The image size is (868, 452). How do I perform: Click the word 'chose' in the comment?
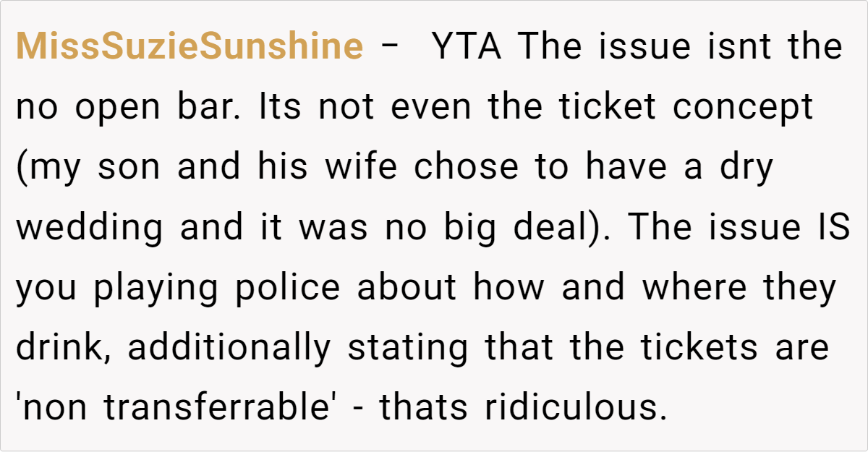(467, 167)
